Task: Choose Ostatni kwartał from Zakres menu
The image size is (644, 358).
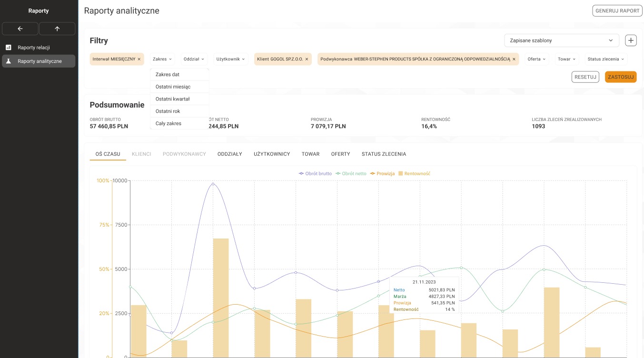Action: tap(172, 99)
